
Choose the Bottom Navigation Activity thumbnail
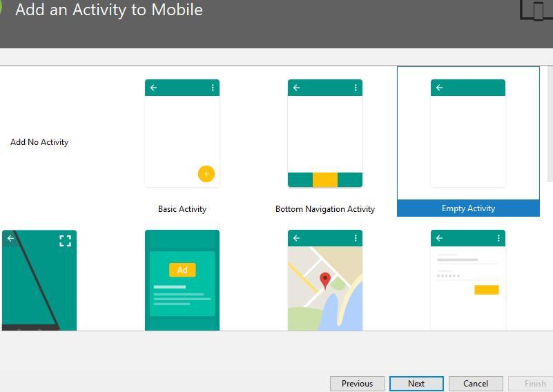coord(324,133)
